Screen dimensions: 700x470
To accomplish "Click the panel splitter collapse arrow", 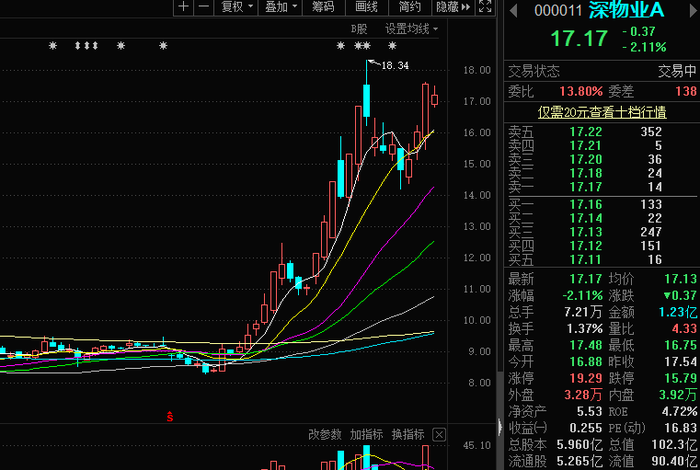I will click(x=499, y=428).
